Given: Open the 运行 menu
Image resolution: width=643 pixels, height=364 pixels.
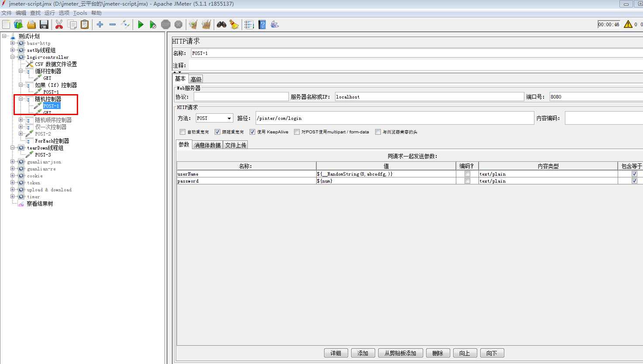Looking at the screenshot, I should [50, 13].
